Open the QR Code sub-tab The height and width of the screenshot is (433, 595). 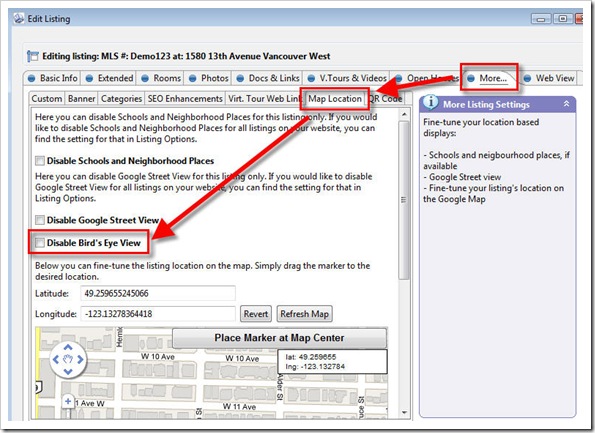385,99
